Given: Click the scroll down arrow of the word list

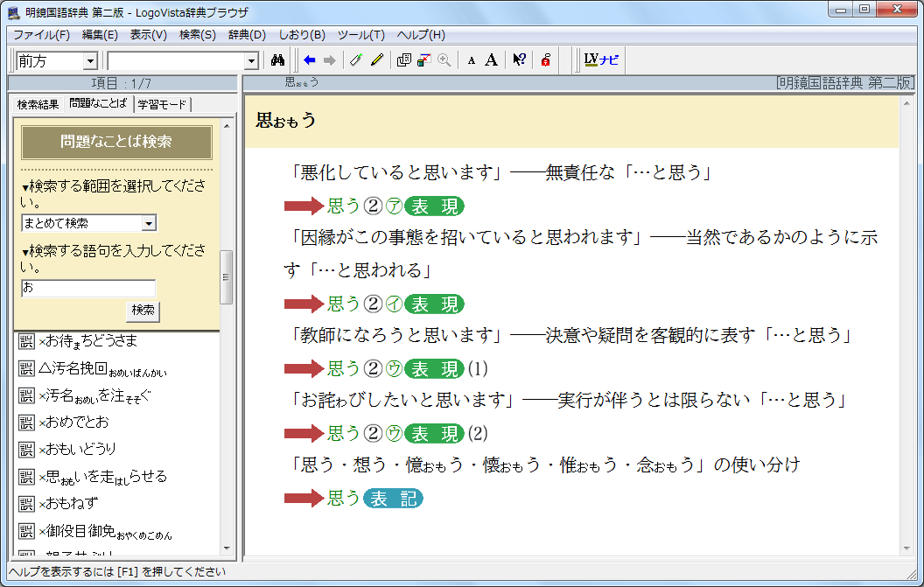Looking at the screenshot, I should tap(227, 548).
